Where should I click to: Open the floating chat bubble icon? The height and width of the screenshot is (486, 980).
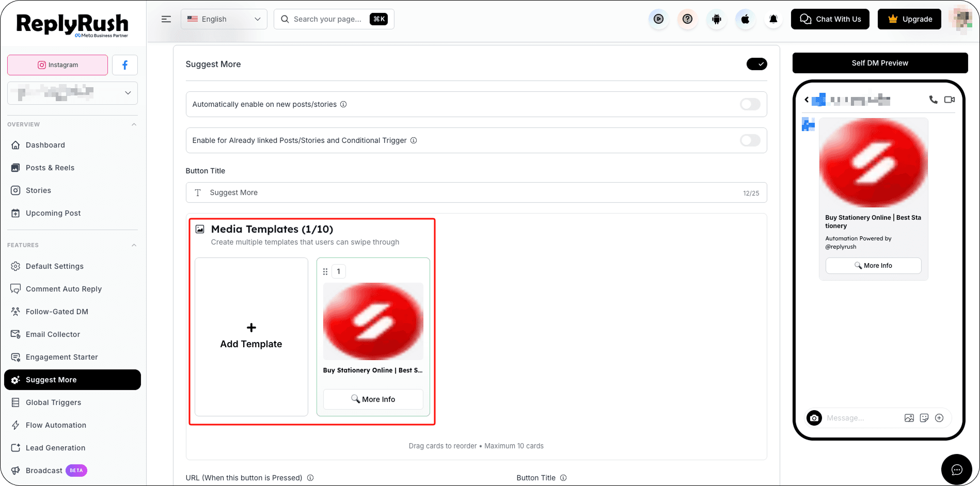click(957, 469)
